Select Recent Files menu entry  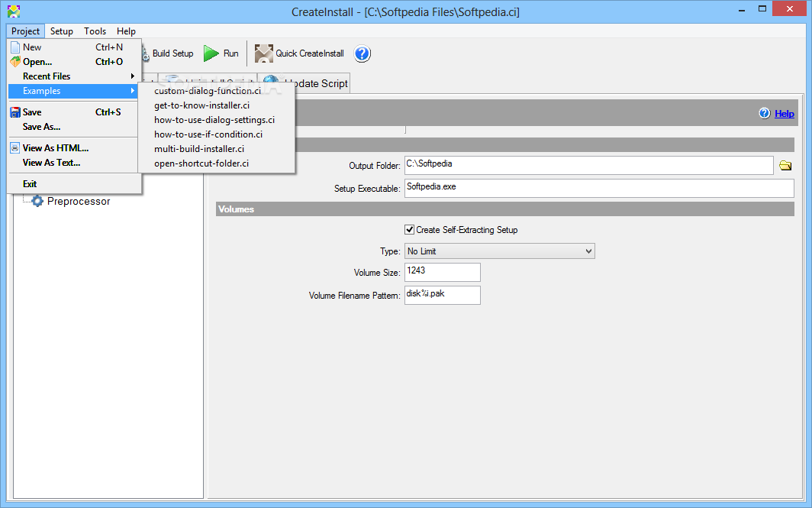73,76
